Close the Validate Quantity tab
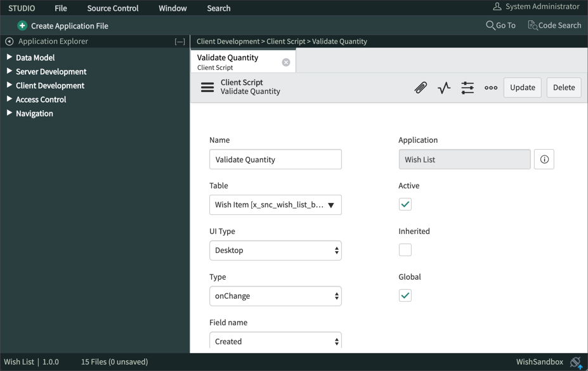 (x=285, y=62)
